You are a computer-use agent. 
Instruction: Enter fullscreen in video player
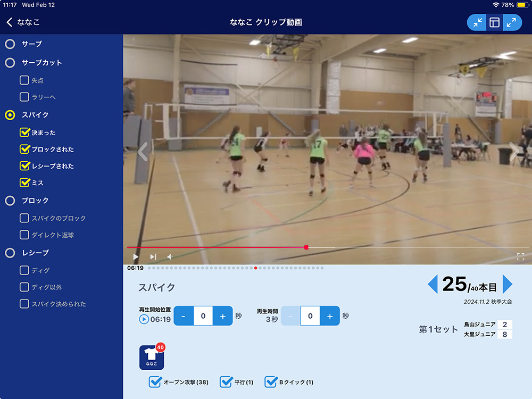pyautogui.click(x=520, y=256)
